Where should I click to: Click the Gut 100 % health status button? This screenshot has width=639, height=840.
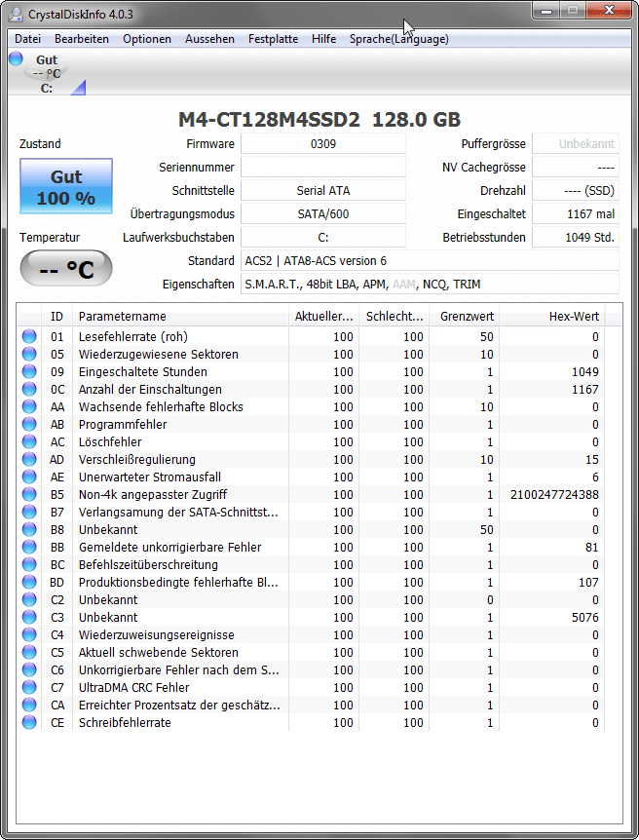click(66, 186)
